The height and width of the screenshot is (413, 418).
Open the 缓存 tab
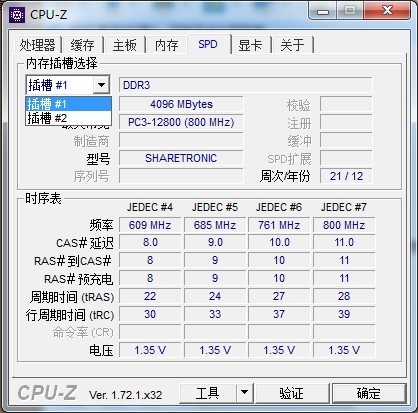tap(82, 45)
